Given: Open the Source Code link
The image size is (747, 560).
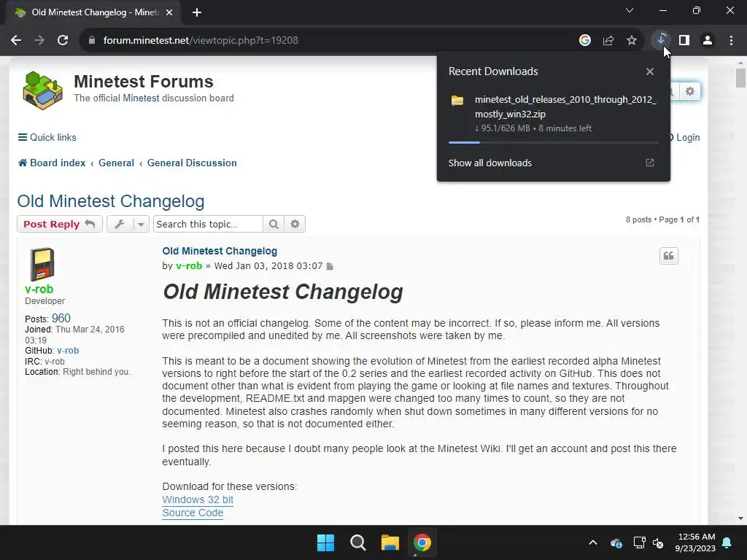Looking at the screenshot, I should (x=193, y=513).
